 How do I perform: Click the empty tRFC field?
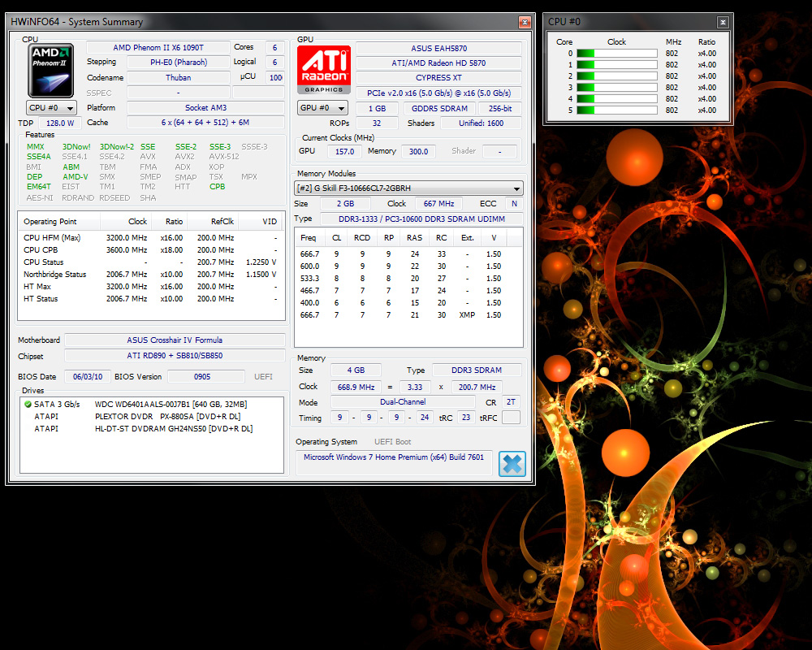pyautogui.click(x=511, y=418)
